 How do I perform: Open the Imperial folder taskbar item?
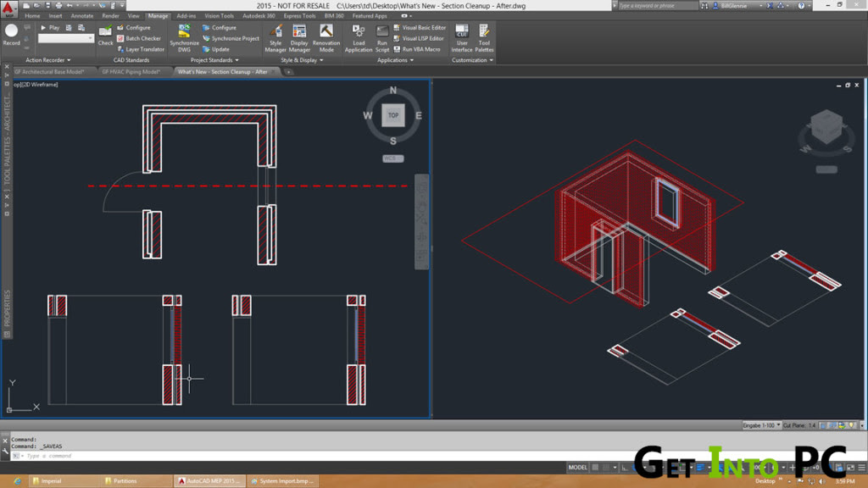(x=64, y=481)
